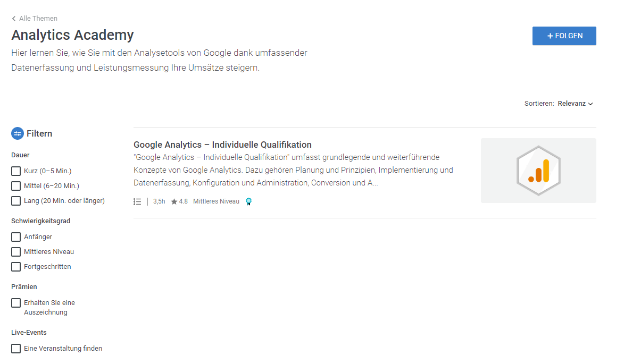Check the Fortgeschritten checkbox

pyautogui.click(x=16, y=267)
